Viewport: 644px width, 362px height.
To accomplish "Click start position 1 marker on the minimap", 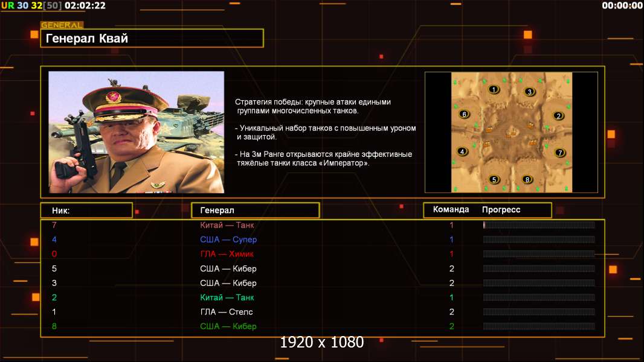I will coord(494,89).
